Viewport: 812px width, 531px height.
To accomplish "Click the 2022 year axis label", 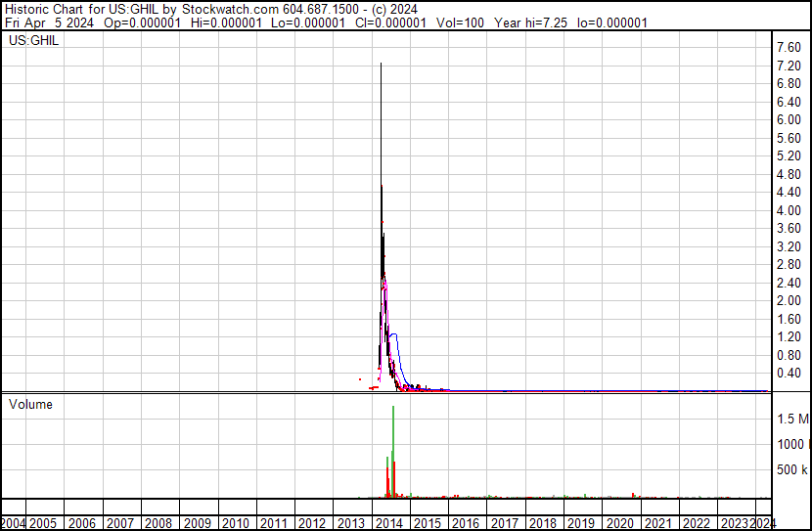I will click(x=697, y=523).
